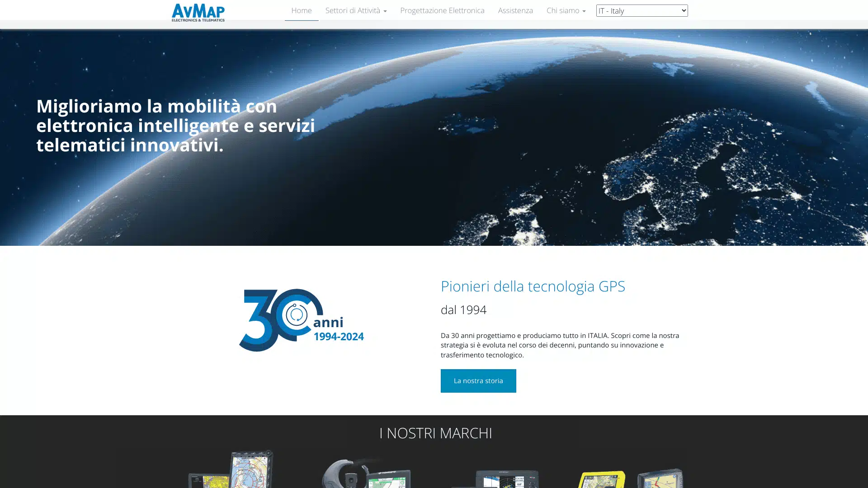
Task: Open the Home tab
Action: click(x=301, y=10)
